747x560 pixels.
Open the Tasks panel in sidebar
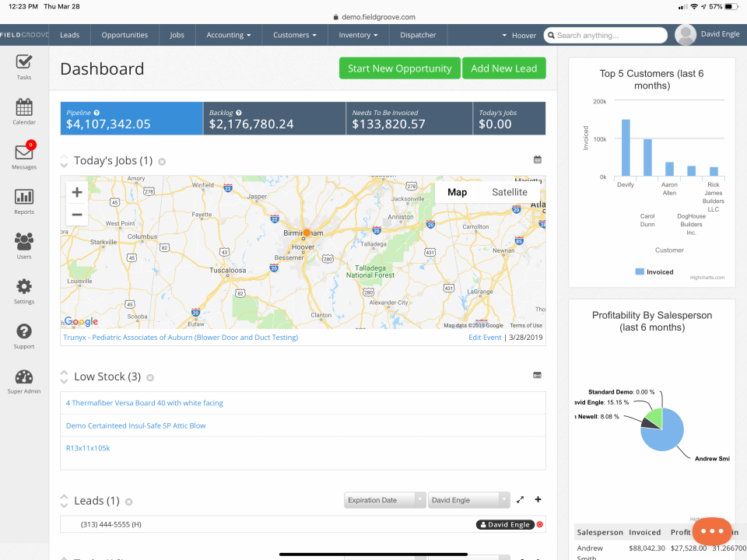(x=23, y=68)
